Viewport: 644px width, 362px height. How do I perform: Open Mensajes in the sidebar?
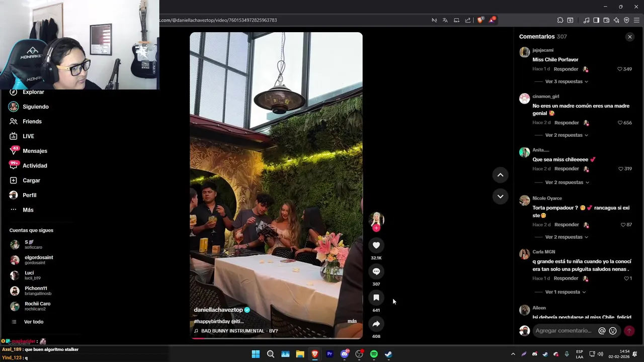click(x=35, y=151)
